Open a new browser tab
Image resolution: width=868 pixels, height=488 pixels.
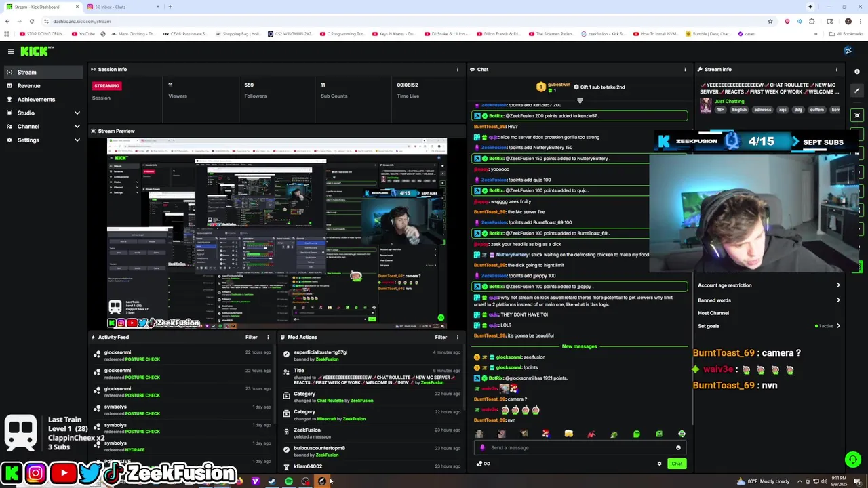[x=170, y=7]
